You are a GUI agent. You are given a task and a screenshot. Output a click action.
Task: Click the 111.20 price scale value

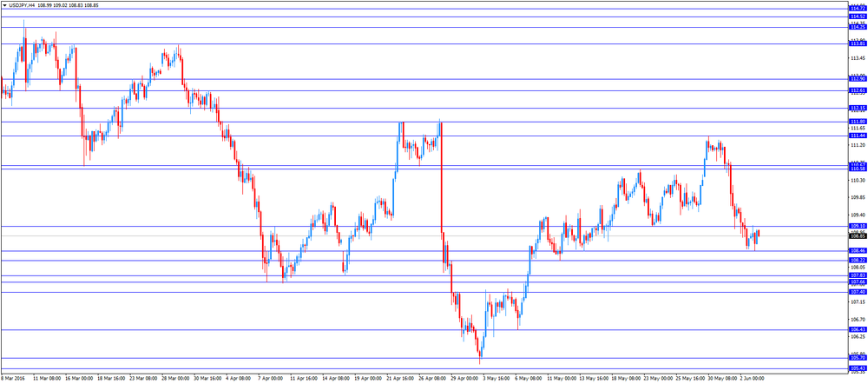(x=858, y=145)
